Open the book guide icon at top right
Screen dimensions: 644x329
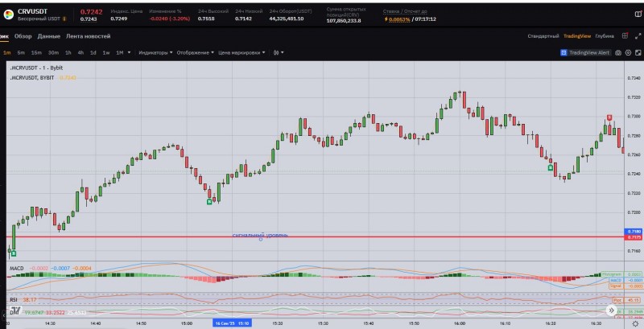coord(638,14)
